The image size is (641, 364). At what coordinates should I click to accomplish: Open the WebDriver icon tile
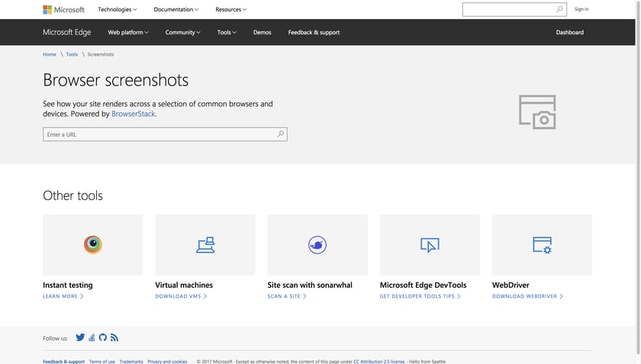[x=542, y=245]
